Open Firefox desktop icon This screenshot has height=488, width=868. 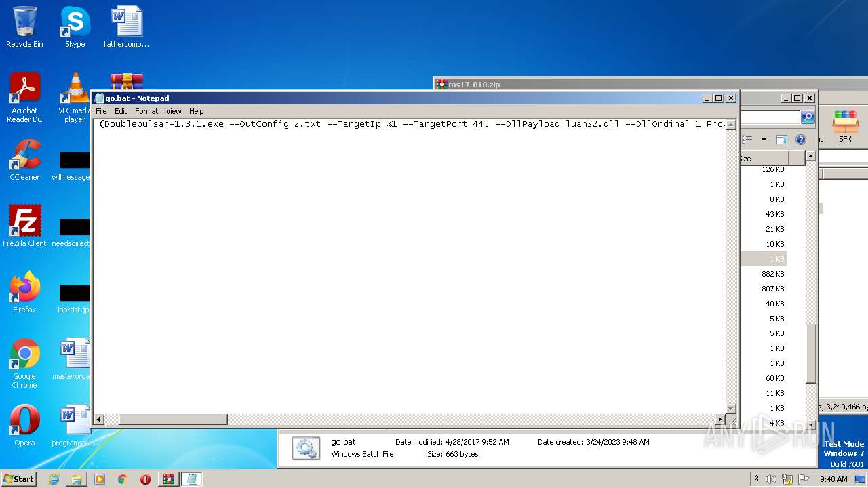coord(24,293)
